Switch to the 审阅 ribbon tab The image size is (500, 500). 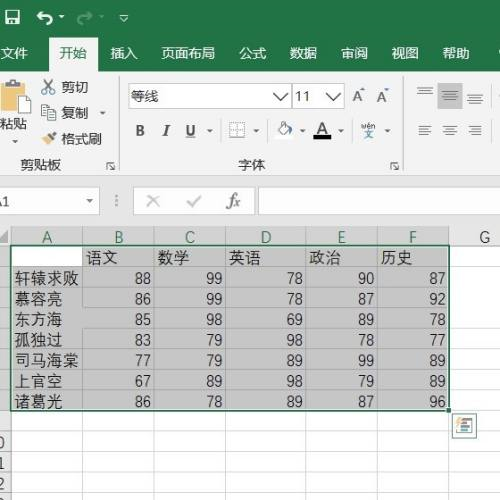tap(354, 53)
